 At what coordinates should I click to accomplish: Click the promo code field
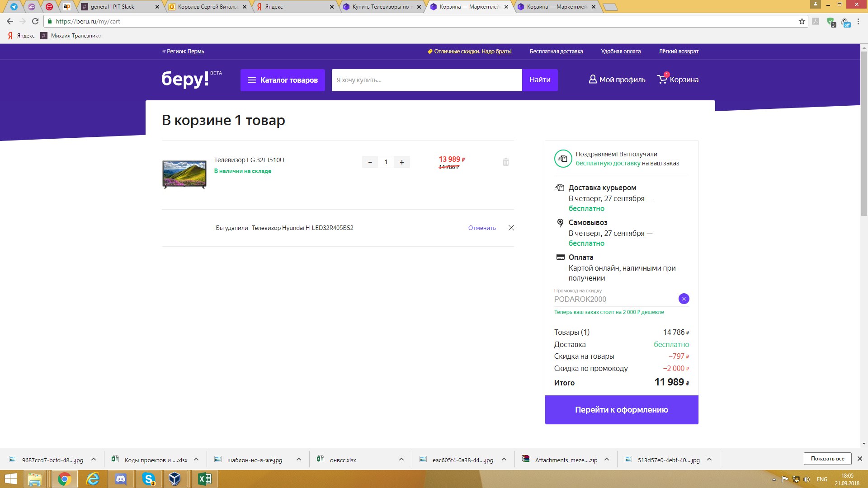tap(615, 299)
